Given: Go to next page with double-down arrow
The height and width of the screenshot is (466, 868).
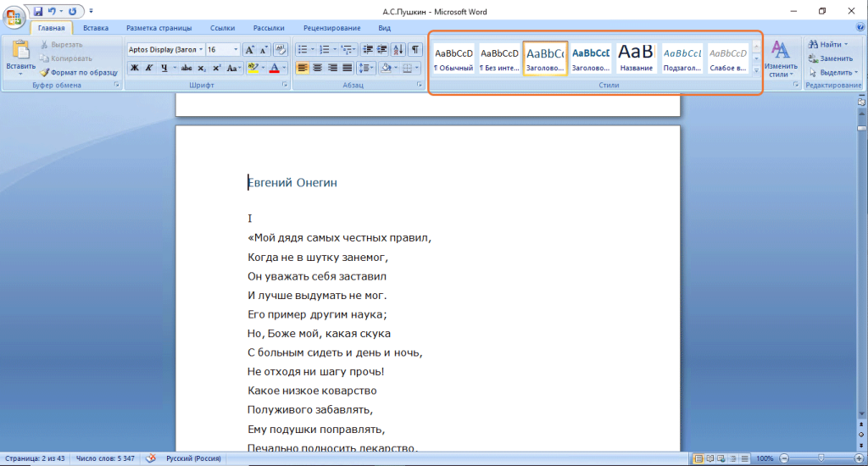Looking at the screenshot, I should click(861, 445).
